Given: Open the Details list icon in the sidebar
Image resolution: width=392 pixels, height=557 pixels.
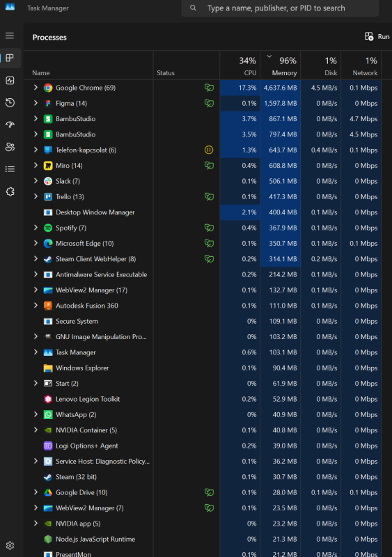Looking at the screenshot, I should click(10, 169).
